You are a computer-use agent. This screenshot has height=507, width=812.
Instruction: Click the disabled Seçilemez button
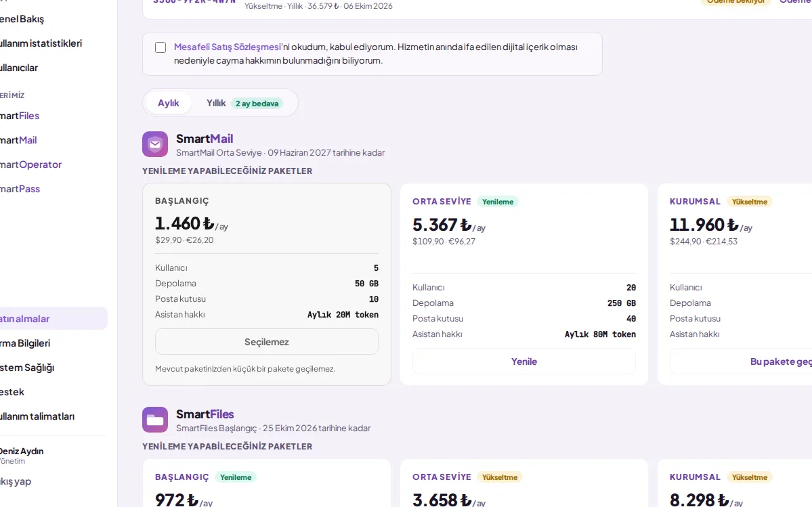(x=267, y=342)
